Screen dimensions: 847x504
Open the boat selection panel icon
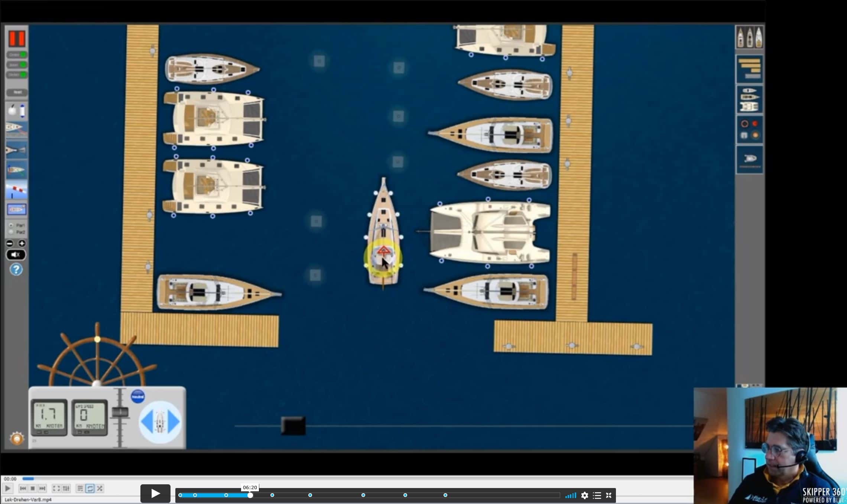coord(749,37)
